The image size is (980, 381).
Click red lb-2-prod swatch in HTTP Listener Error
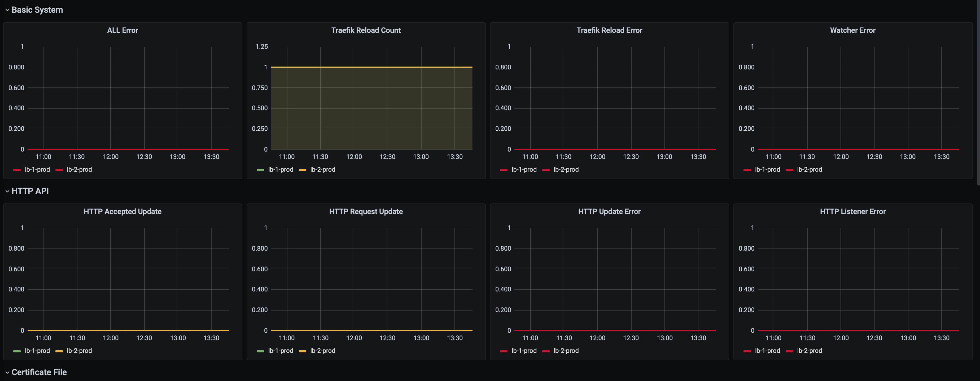(x=789, y=351)
